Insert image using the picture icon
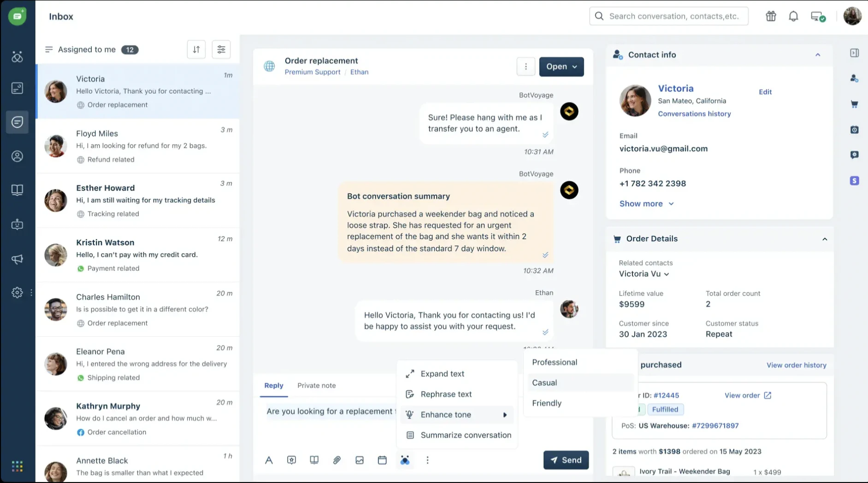Viewport: 868px width, 483px height. pyautogui.click(x=360, y=460)
